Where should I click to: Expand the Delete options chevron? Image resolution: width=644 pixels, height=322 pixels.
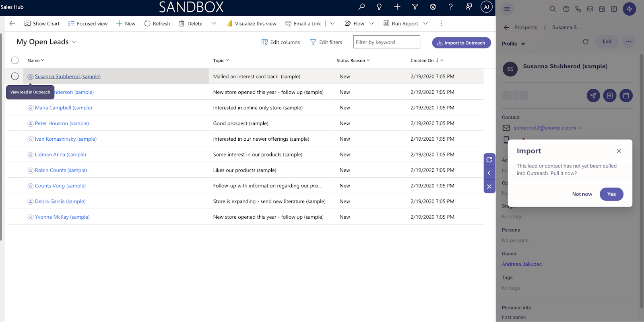(214, 23)
